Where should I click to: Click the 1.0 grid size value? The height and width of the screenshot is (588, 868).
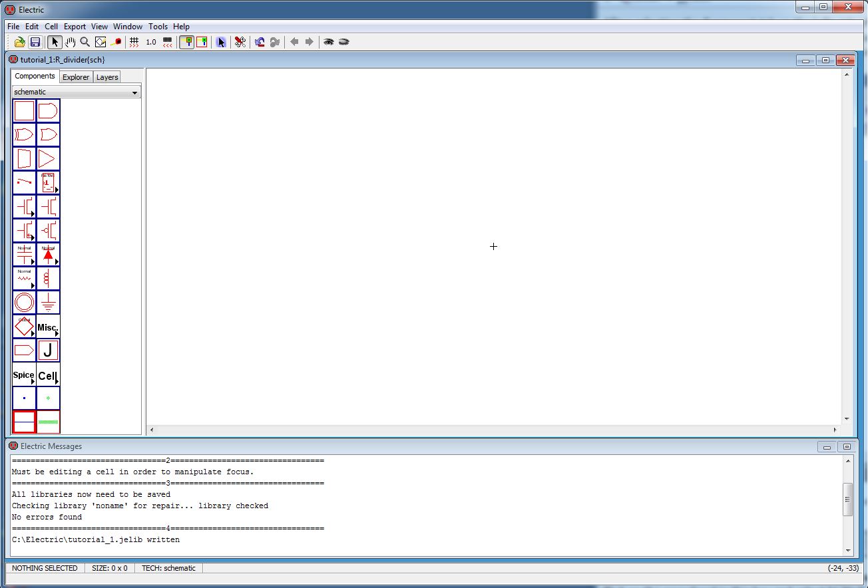click(151, 42)
